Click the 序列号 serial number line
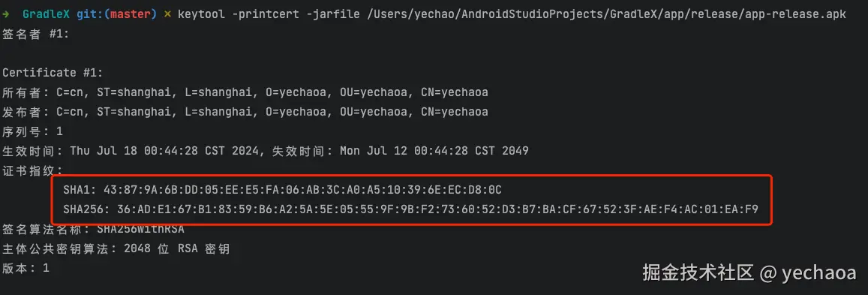 pyautogui.click(x=32, y=131)
